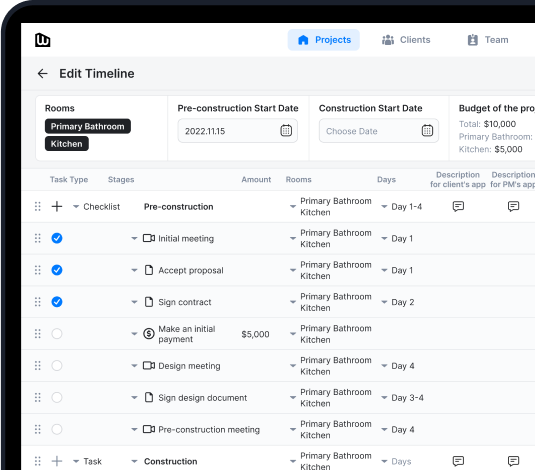Check the Design meeting checkbox
This screenshot has width=535, height=470.
tap(57, 366)
